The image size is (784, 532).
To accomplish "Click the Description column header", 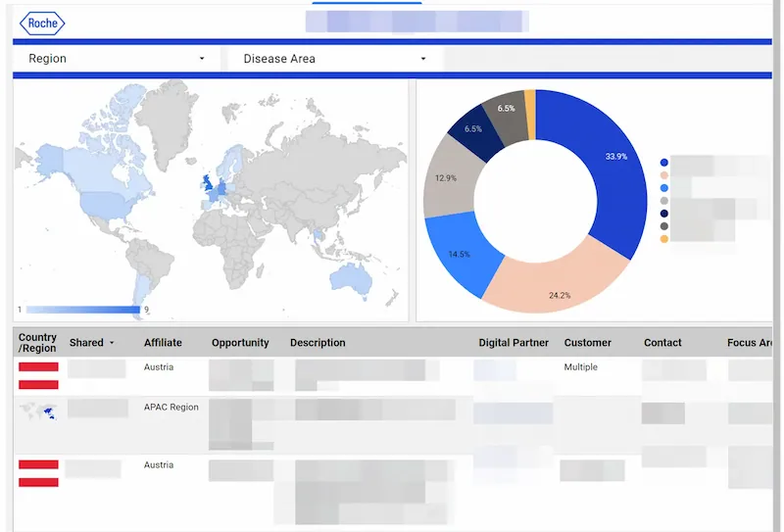I will point(318,343).
